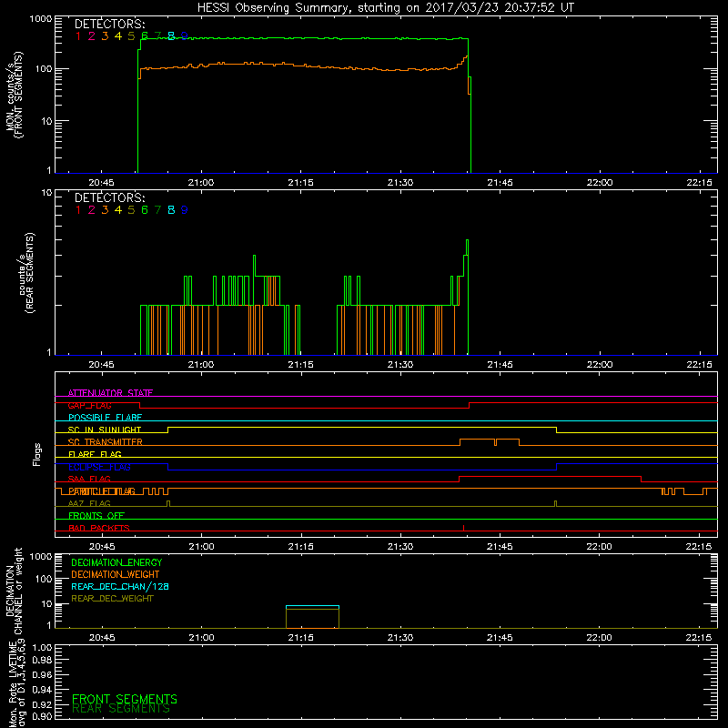Click the DECIMATION_WEIGHT legend entry
The image size is (728, 728).
116,575
